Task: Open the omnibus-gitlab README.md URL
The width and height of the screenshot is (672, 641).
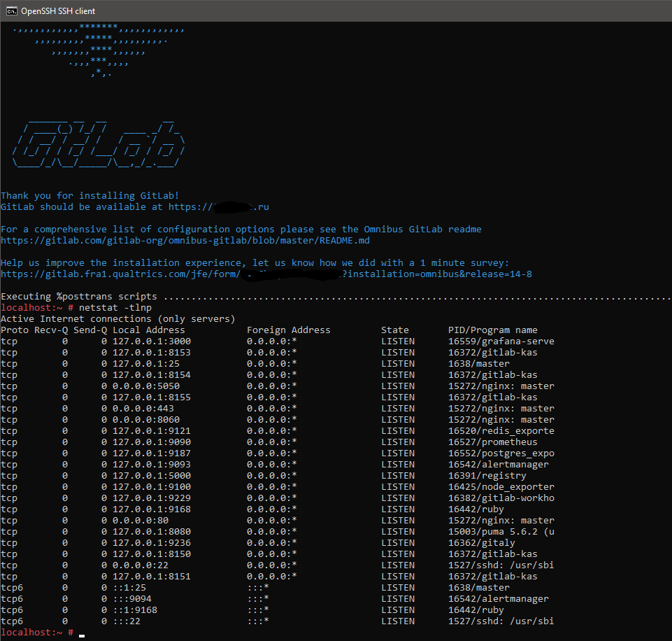Action: click(185, 241)
